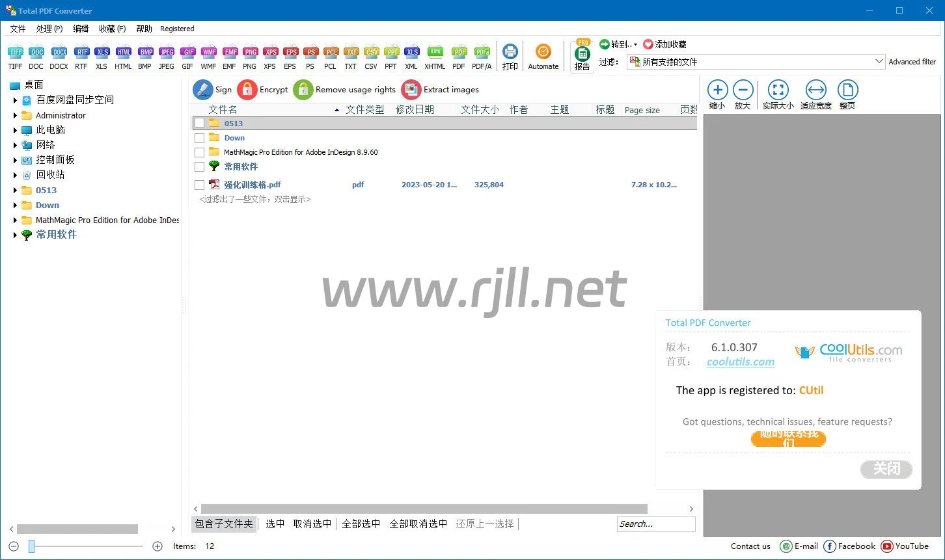
Task: Choose the JPEG conversion icon
Action: coord(167,53)
